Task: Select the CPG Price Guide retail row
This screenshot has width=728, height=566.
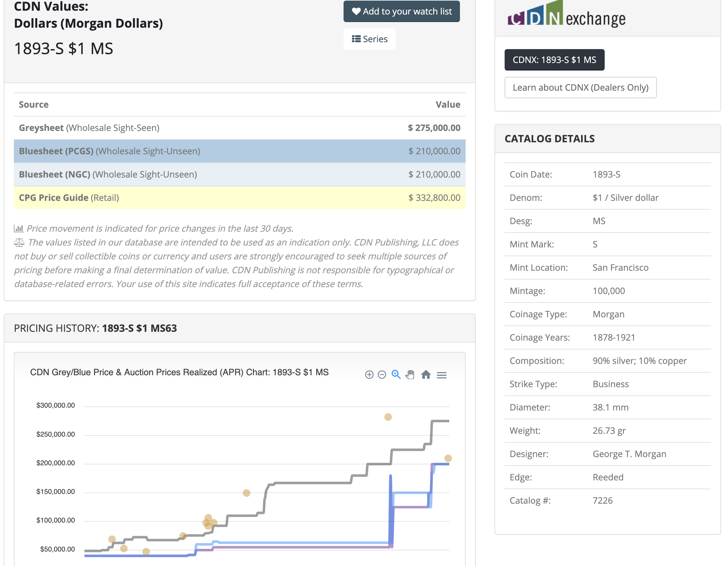Action: [x=240, y=198]
